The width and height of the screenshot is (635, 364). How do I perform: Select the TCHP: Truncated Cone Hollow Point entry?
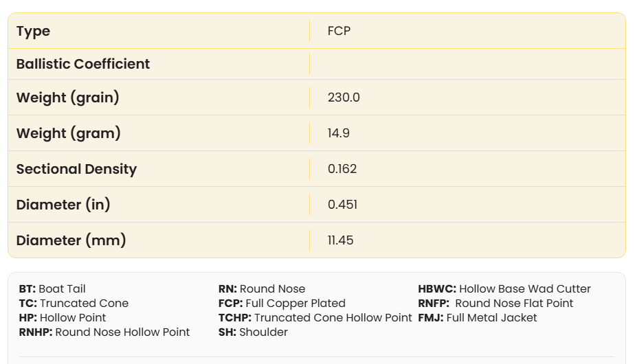[x=315, y=318]
